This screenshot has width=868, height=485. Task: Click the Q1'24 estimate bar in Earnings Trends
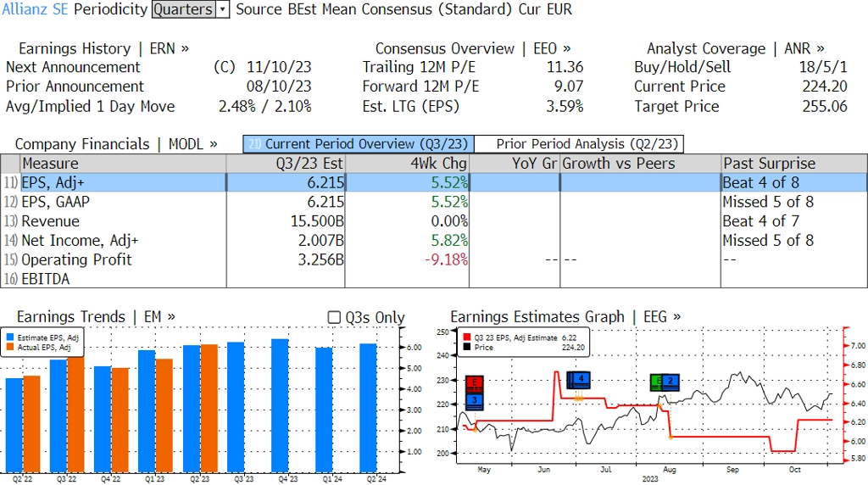tap(324, 410)
